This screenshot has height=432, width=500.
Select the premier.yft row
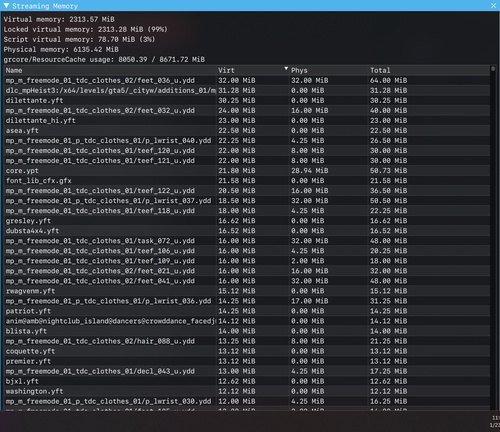247,361
